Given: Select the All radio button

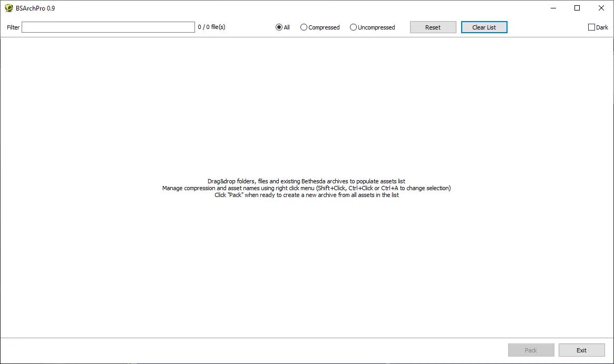Looking at the screenshot, I should coord(279,27).
